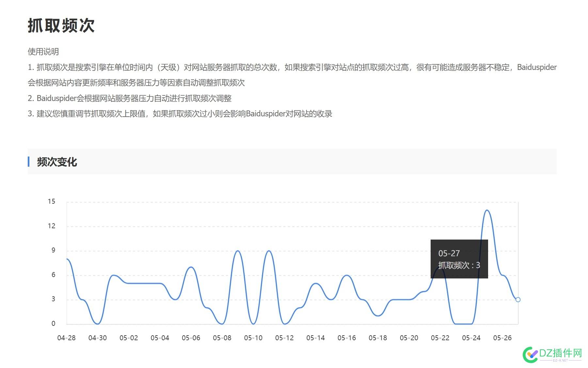This screenshot has width=588, height=368.
Task: Click x-axis label 05-12
Action: [284, 338]
